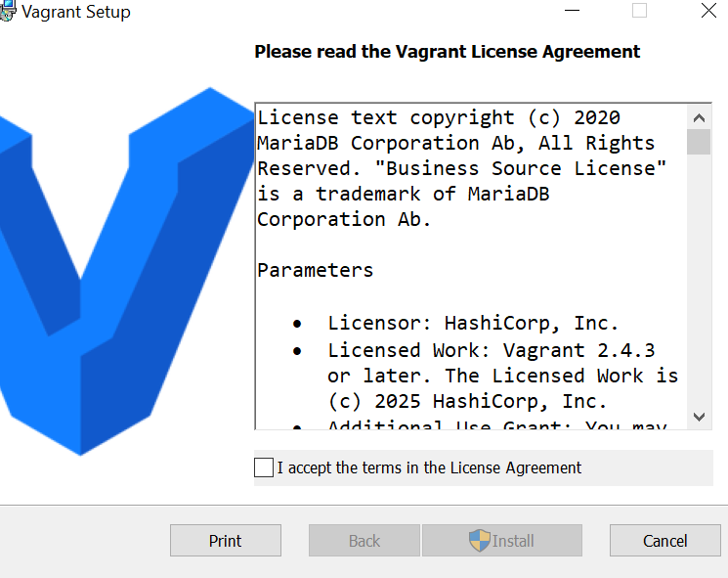Click the Install button label
The width and height of the screenshot is (728, 578).
pyautogui.click(x=513, y=541)
